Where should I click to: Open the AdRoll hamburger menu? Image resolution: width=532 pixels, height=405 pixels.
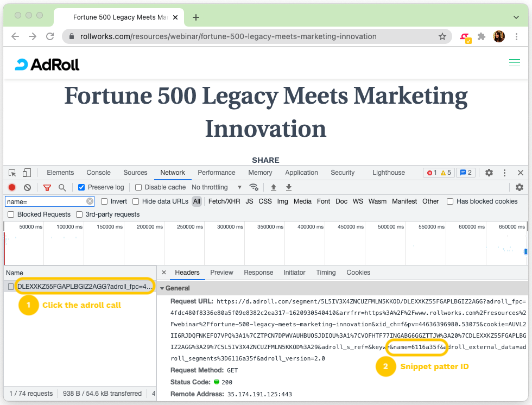coord(514,64)
